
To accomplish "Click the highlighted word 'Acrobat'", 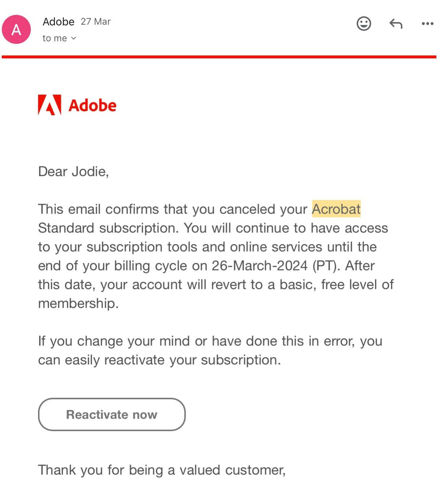I will pos(336,209).
